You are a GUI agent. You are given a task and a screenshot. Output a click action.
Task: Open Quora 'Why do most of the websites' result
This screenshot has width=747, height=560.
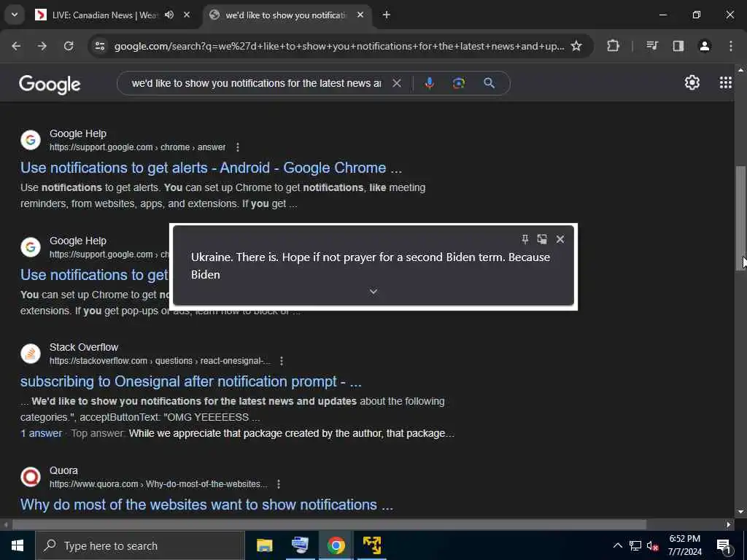206,505
